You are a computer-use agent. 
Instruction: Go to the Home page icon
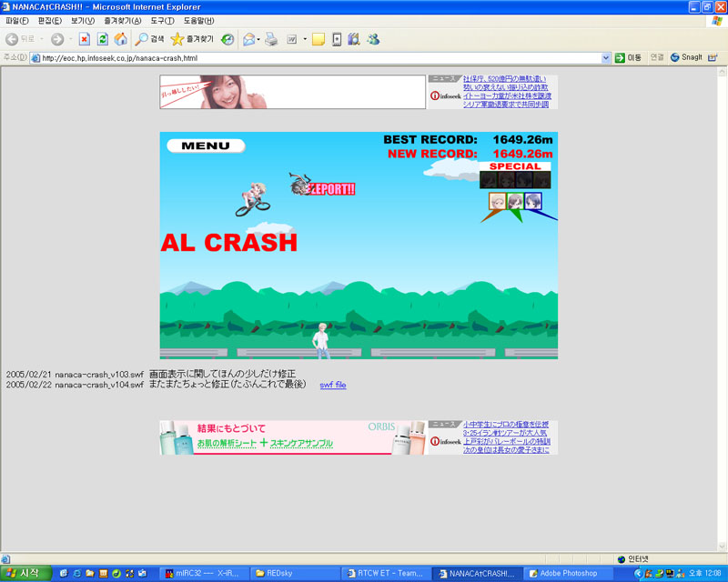[119, 39]
